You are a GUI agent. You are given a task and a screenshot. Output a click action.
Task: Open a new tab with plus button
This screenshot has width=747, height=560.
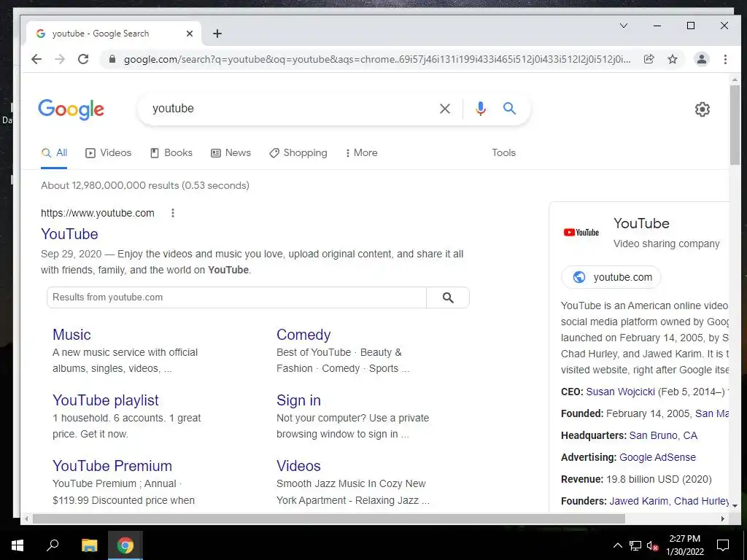(217, 34)
